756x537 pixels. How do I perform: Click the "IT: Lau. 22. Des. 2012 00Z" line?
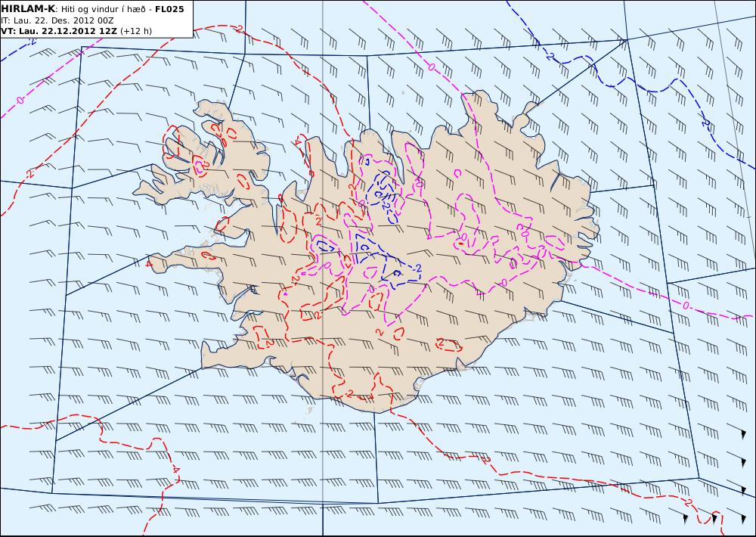click(x=57, y=20)
